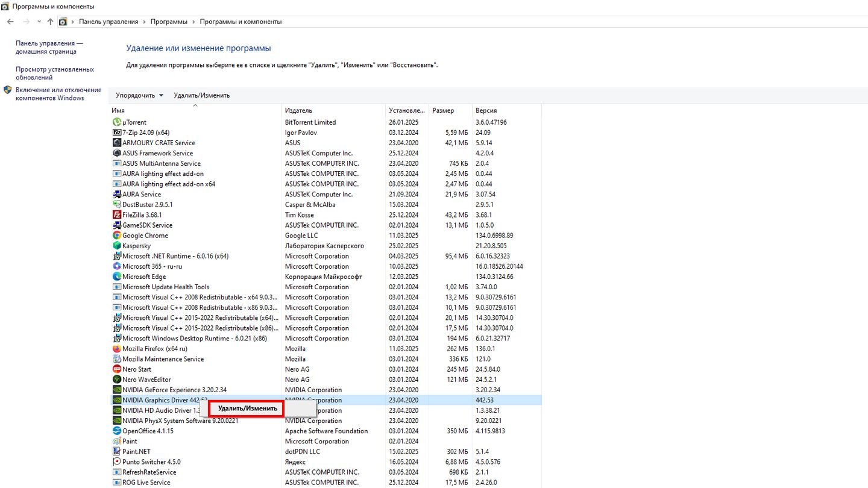
Task: Click the Microsoft 365 - ru-ru icon
Action: coord(117,266)
